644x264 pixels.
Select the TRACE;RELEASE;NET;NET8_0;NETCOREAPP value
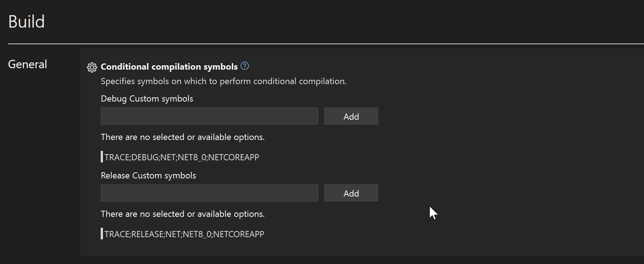click(184, 234)
